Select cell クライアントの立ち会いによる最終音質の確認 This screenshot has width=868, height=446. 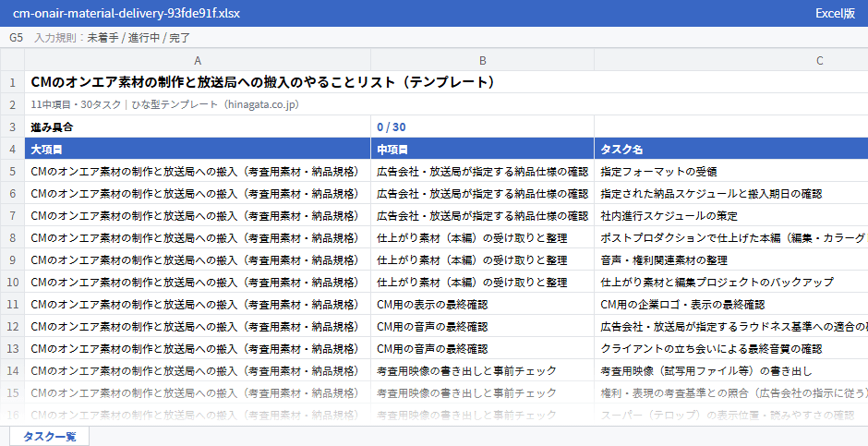(731, 349)
